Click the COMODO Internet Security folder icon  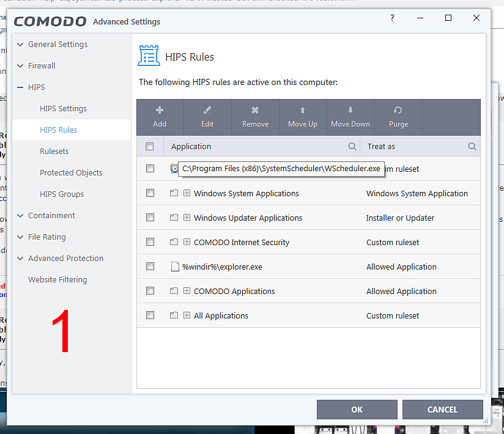point(174,242)
